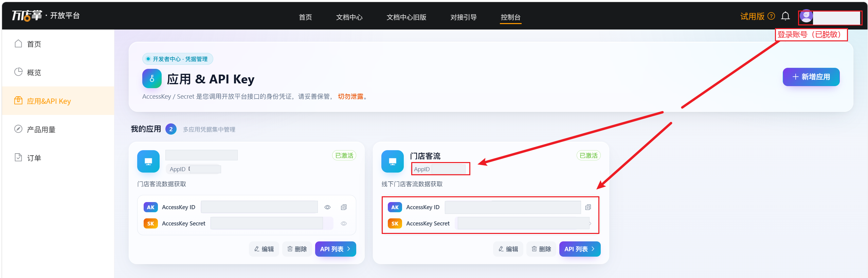Go to 对接引导 in the top navigation
This screenshot has width=868, height=278.
tap(463, 17)
